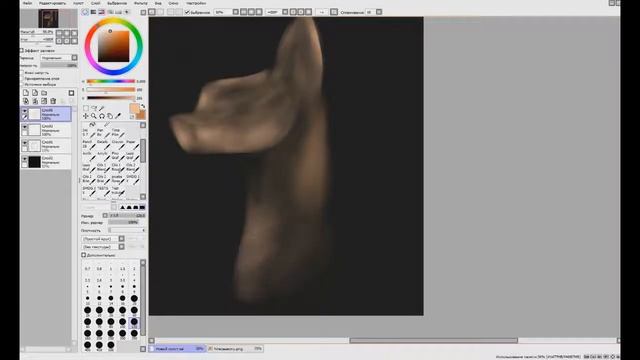640x360 pixels.
Task: Adjust the minimum brush size bar
Action: point(123,222)
